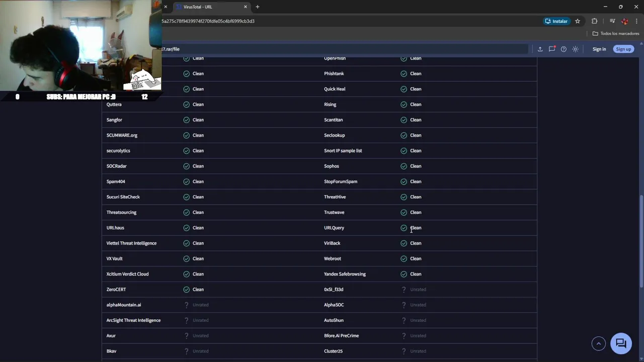Click the Clean check icon for Quttera
This screenshot has width=644, height=362.
186,104
